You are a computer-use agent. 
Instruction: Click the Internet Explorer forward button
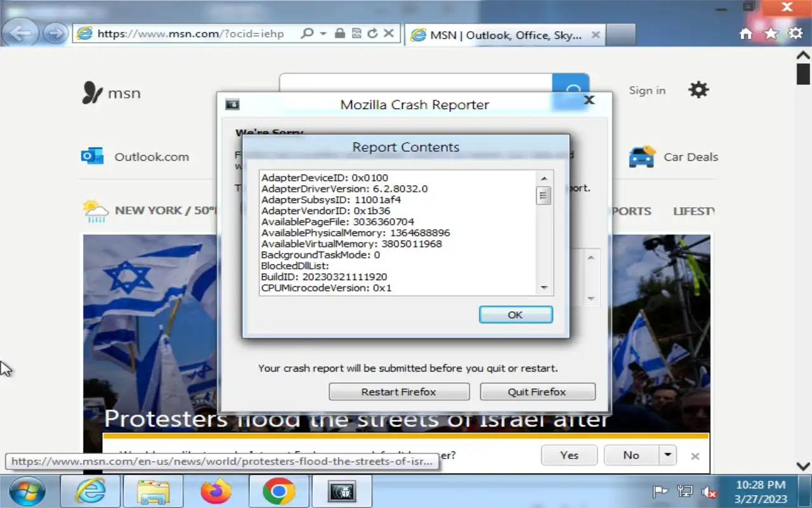[55, 34]
